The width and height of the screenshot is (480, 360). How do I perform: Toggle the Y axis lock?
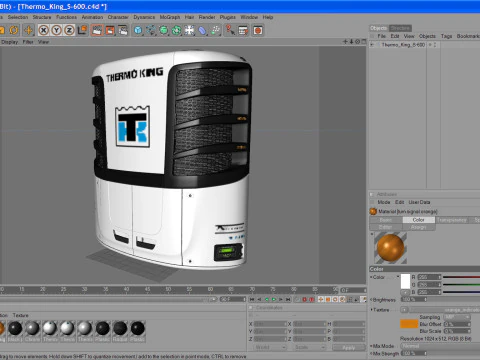56,30
